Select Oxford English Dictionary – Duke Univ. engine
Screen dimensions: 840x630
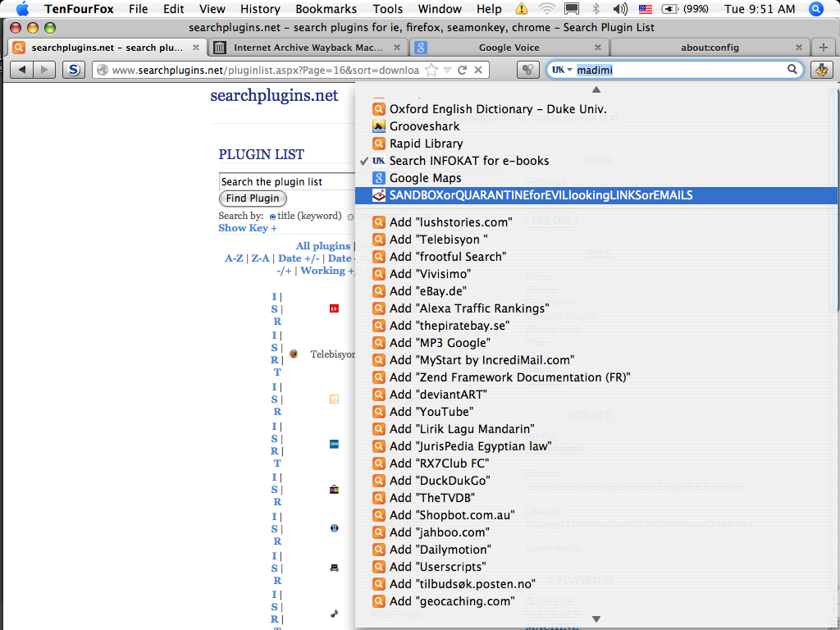pos(596,109)
